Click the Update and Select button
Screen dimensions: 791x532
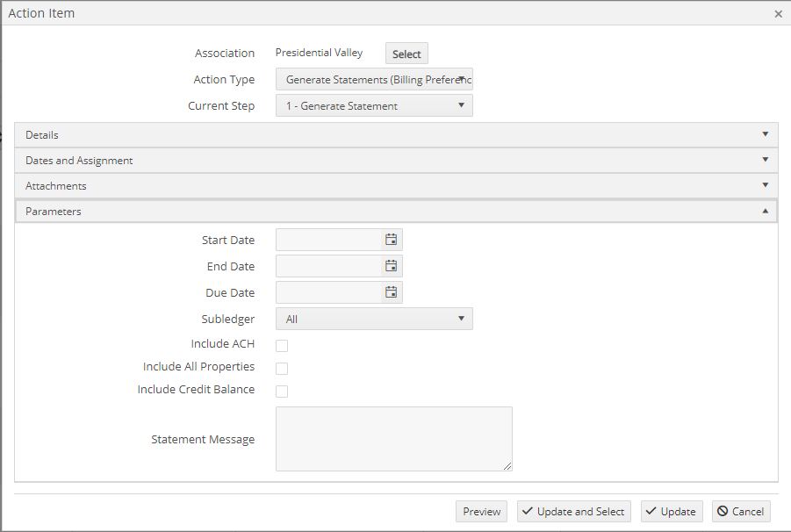pyautogui.click(x=573, y=511)
